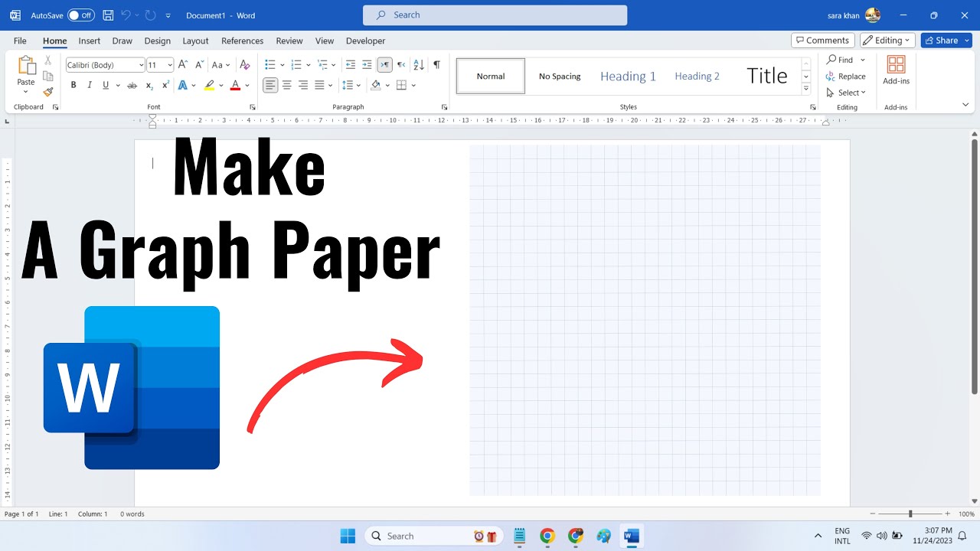Screen dimensions: 980x551
Task: Toggle AutoSave switch on
Action: coord(80,15)
